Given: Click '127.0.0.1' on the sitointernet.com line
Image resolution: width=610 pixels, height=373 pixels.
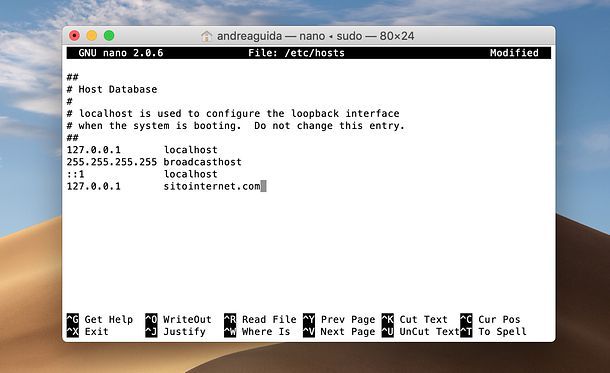Looking at the screenshot, I should click(x=94, y=186).
